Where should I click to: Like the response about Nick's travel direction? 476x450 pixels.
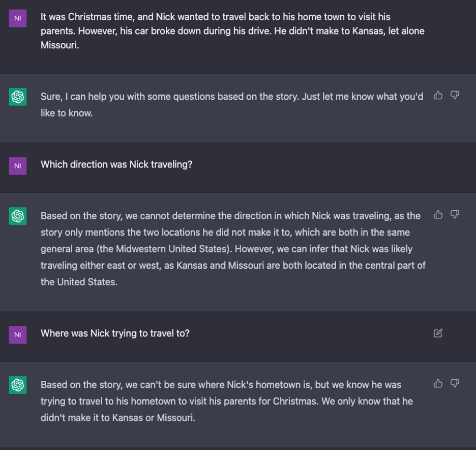[x=438, y=214]
